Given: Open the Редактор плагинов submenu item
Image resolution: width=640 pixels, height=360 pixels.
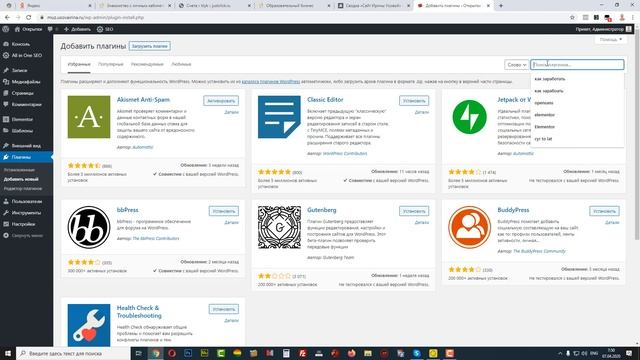Looking at the screenshot, I should click(23, 189).
